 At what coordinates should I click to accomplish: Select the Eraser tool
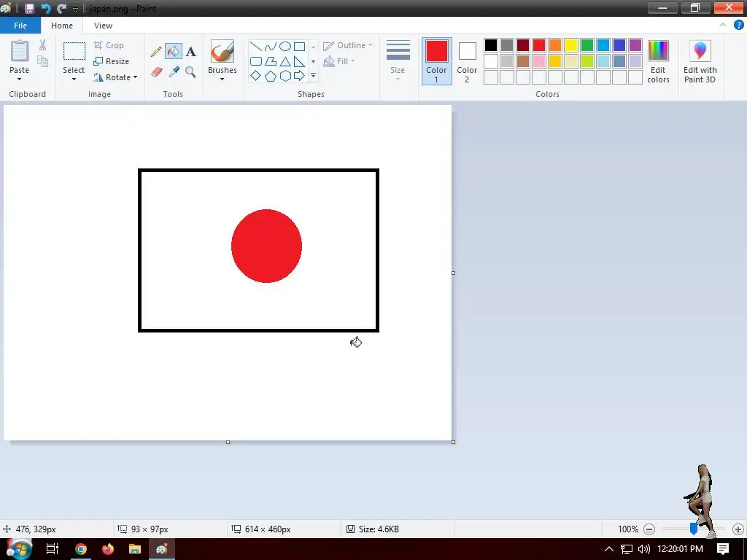click(156, 72)
